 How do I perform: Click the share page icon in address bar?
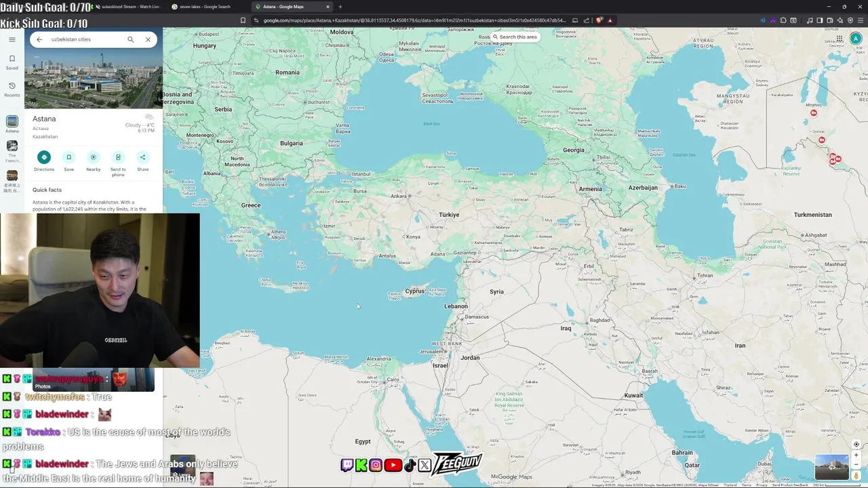click(x=587, y=20)
